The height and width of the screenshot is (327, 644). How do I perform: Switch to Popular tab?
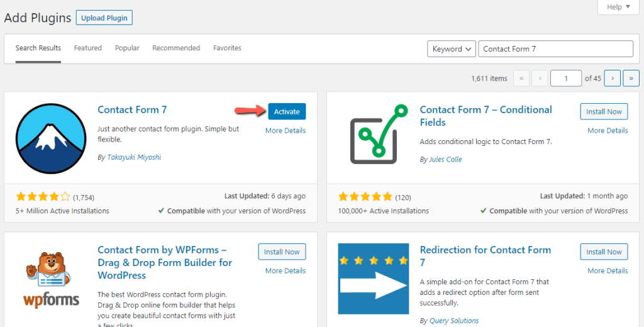pyautogui.click(x=127, y=48)
